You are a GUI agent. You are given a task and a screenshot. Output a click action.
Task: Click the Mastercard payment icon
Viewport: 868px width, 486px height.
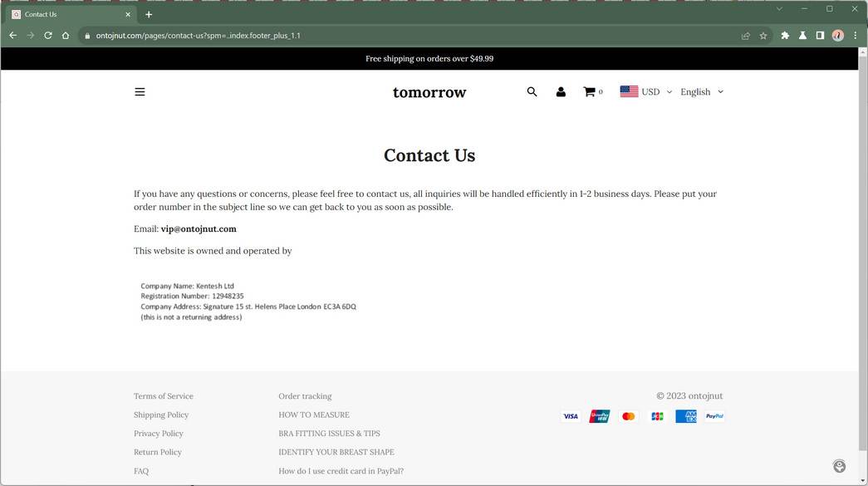point(628,416)
